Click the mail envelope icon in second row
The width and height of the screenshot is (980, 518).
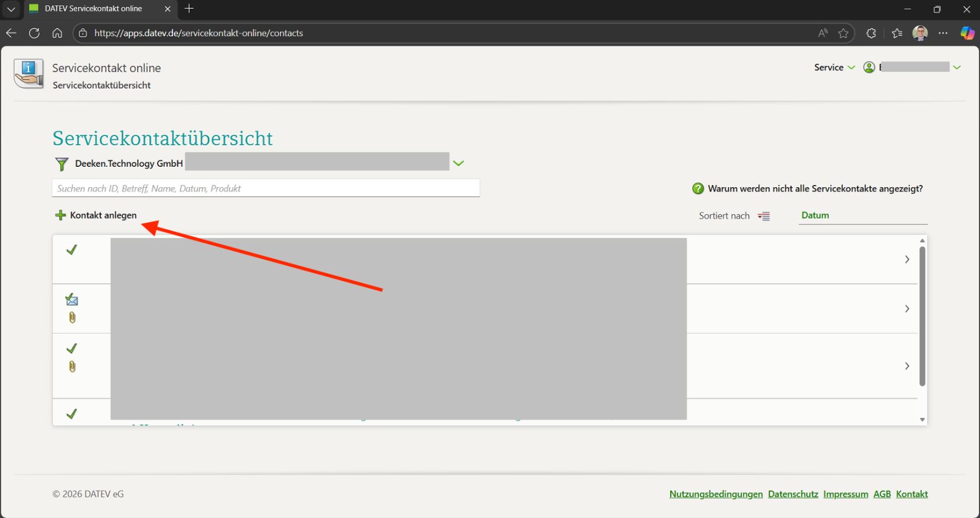(x=72, y=300)
